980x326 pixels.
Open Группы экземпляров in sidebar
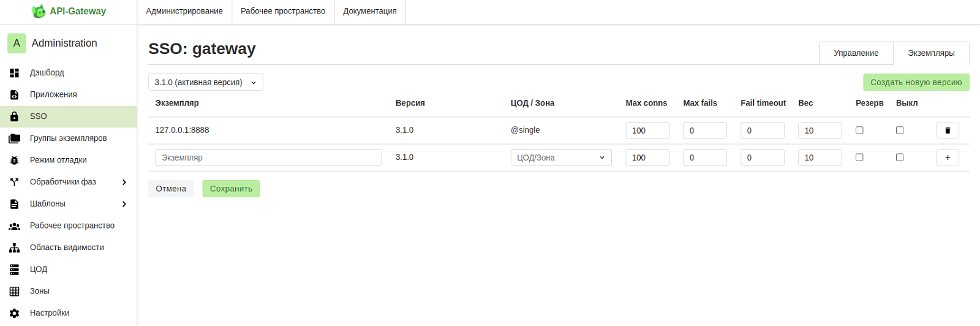coord(69,138)
